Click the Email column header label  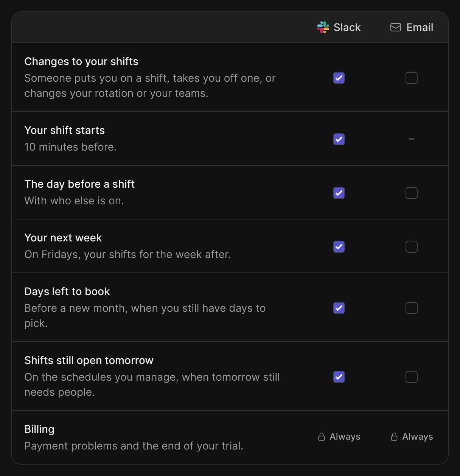[x=420, y=27]
